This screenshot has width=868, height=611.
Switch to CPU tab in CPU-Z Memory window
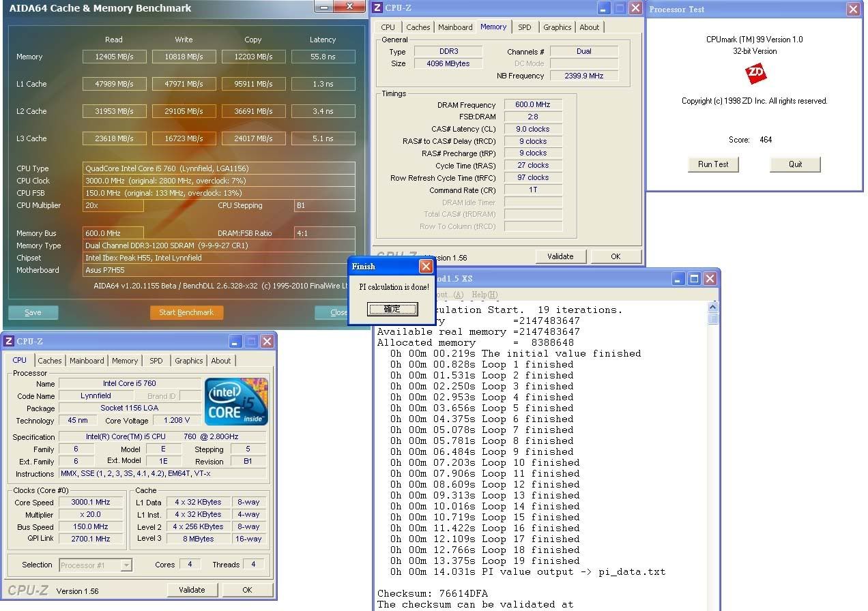(388, 27)
